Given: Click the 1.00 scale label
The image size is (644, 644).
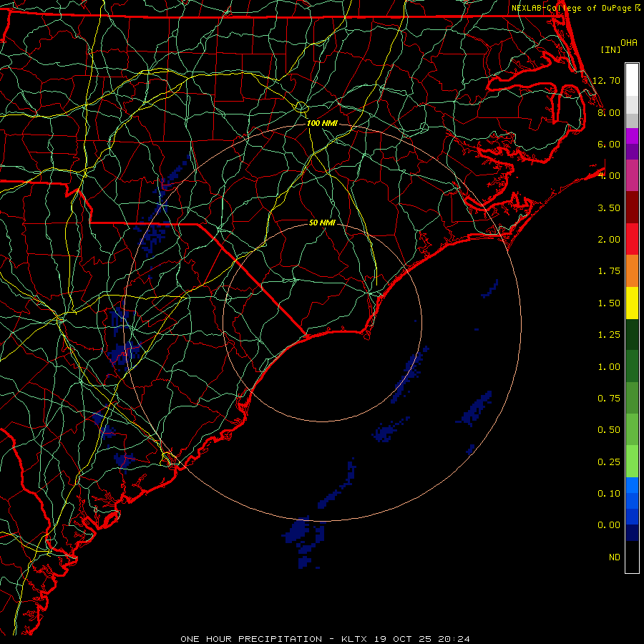Looking at the screenshot, I should (x=609, y=367).
